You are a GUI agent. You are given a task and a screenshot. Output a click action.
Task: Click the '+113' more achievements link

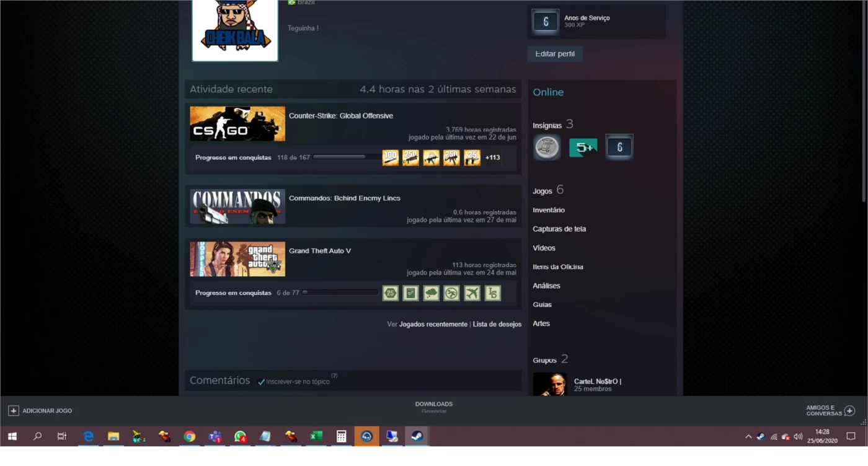493,157
